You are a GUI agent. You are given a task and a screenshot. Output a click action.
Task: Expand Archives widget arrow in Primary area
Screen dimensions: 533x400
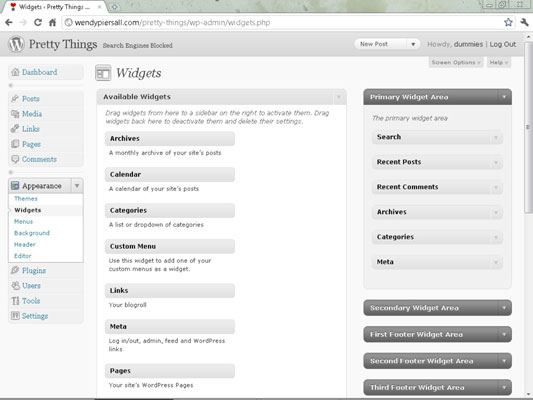point(496,212)
